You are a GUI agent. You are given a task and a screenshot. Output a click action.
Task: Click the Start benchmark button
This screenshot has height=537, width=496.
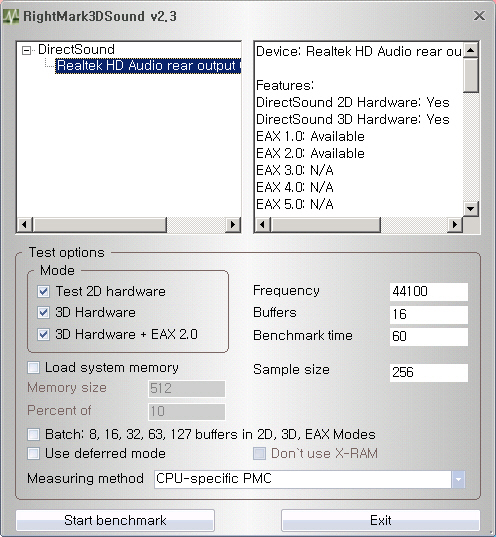click(115, 521)
